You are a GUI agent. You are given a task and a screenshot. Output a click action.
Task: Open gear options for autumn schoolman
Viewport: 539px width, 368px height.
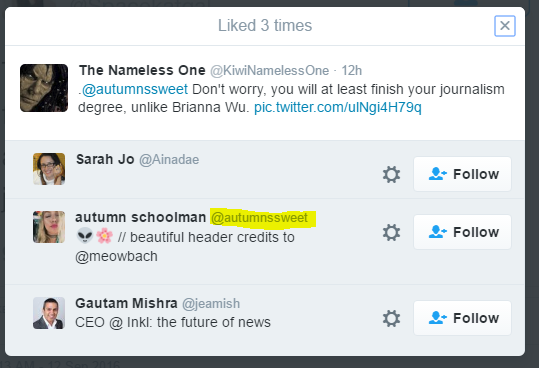pyautogui.click(x=392, y=232)
